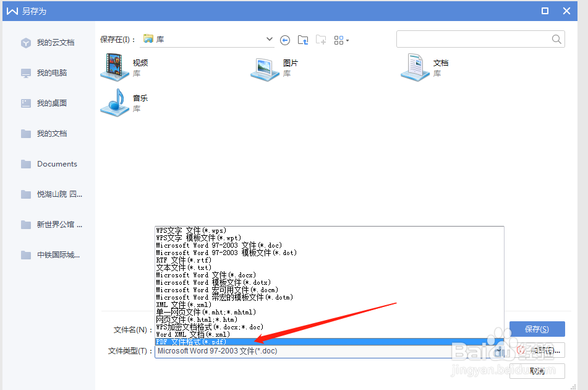Open the 视频 (Videos) library
This screenshot has width=588, height=390.
(x=124, y=67)
